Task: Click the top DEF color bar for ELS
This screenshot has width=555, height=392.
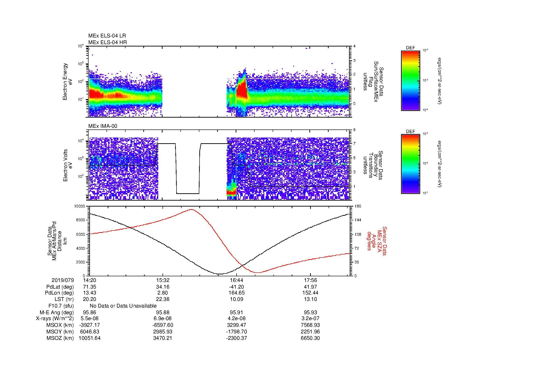Action: [410, 80]
